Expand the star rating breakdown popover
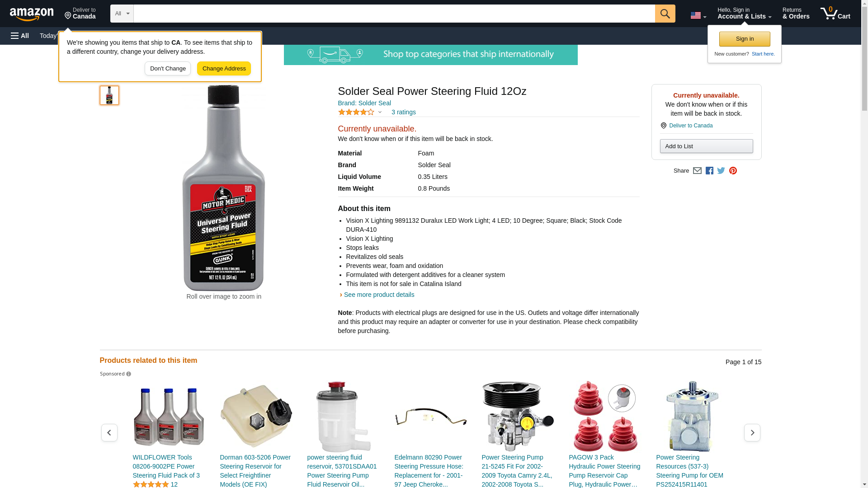This screenshot has width=868, height=488. tap(360, 112)
